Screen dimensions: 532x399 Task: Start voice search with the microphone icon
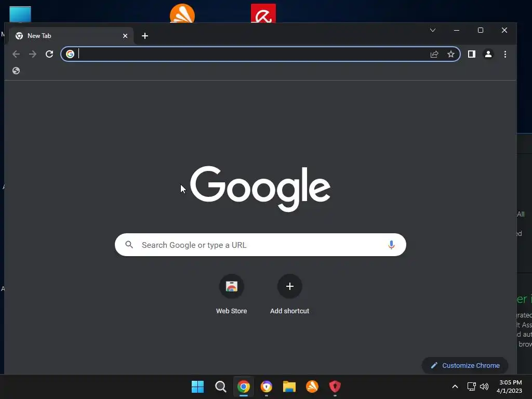(x=391, y=245)
